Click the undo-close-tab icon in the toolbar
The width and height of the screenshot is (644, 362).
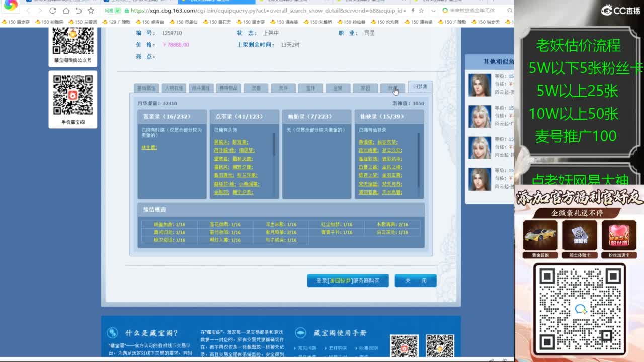tap(78, 11)
